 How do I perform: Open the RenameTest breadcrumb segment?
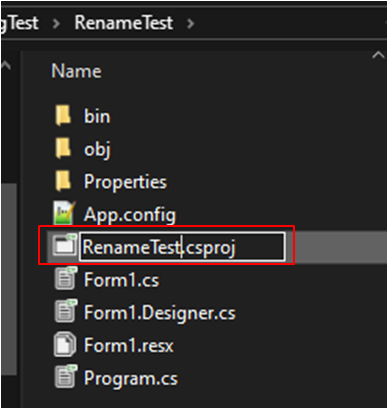pyautogui.click(x=124, y=23)
